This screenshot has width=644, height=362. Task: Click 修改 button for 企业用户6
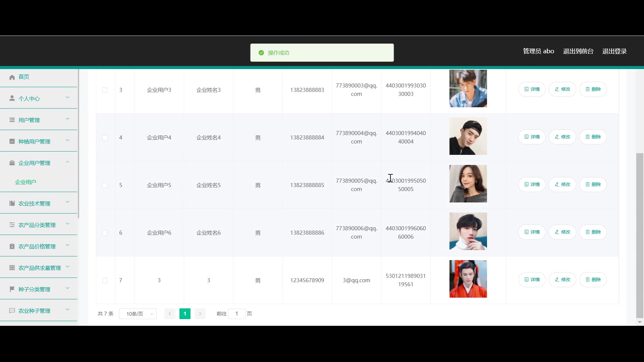pos(562,232)
